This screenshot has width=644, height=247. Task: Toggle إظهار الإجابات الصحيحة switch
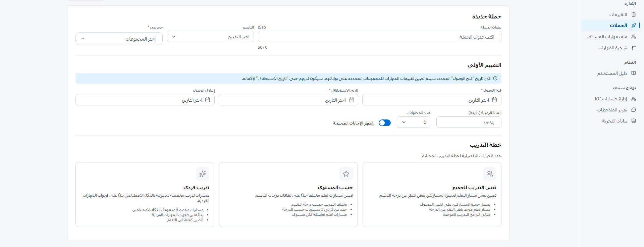click(x=385, y=123)
